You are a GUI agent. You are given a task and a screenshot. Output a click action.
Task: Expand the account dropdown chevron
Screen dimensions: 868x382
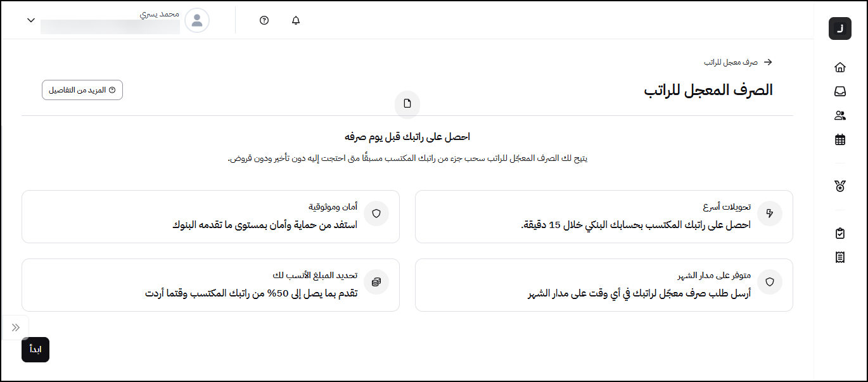pos(31,20)
